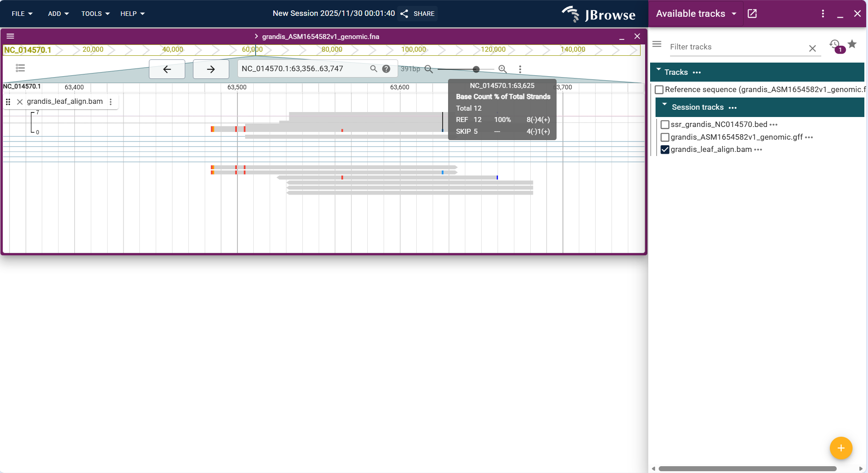Open the linear genome view hamburger menu
This screenshot has height=473, width=868.
(10, 36)
